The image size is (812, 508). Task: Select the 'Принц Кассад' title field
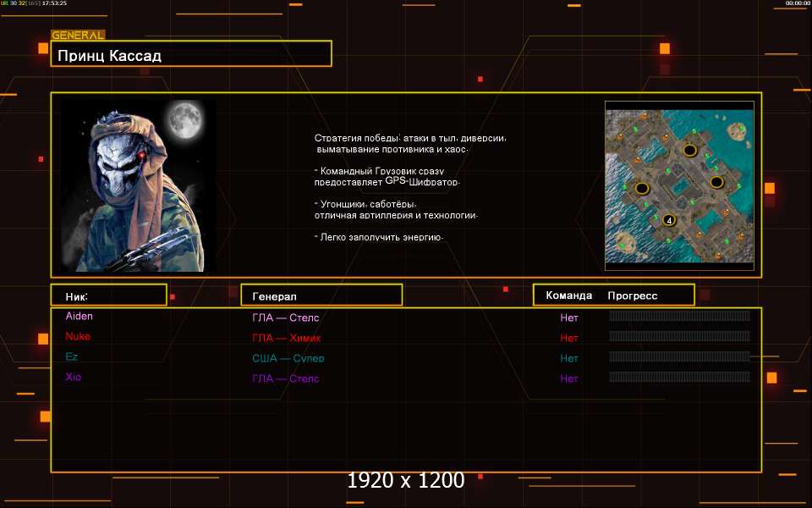tap(191, 54)
